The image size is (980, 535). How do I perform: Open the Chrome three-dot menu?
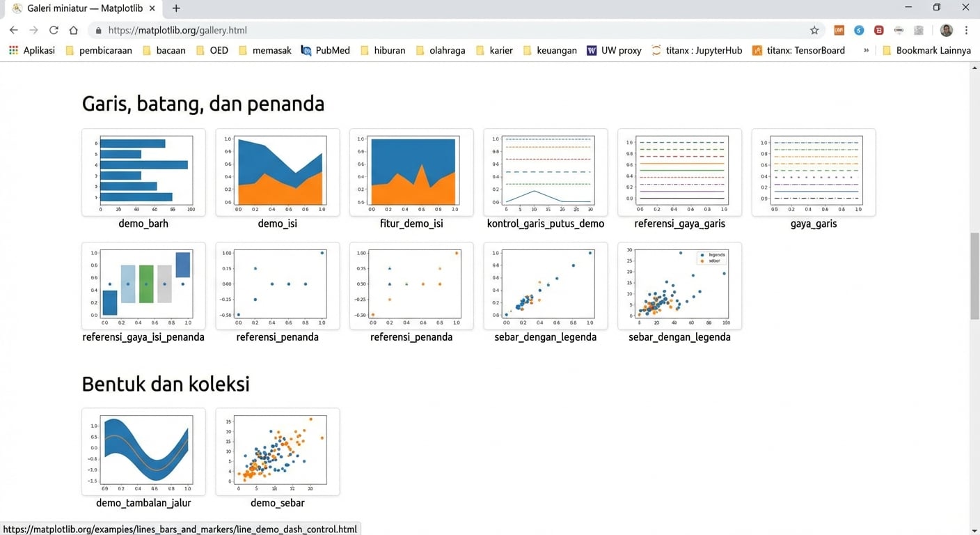[x=966, y=30]
